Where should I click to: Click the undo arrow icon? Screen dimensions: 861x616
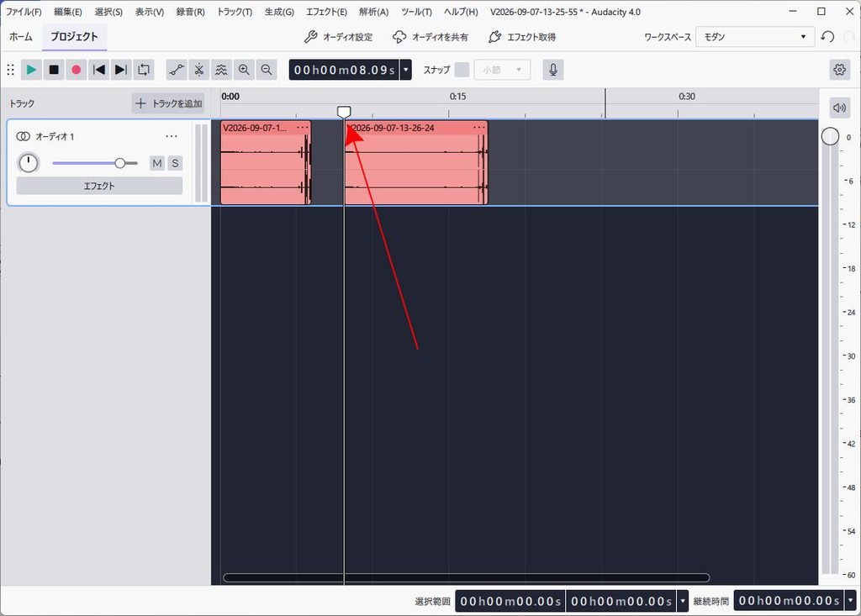click(x=827, y=37)
